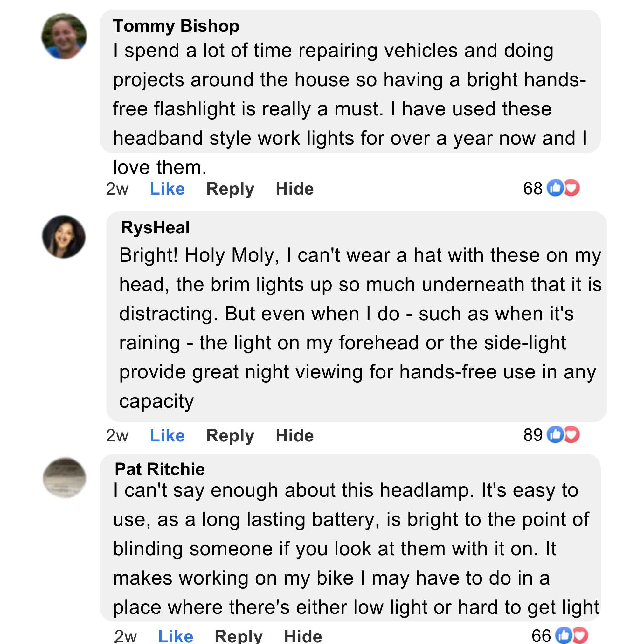The height and width of the screenshot is (644, 644).
Task: Reply to RysHeal's comment
Action: point(230,435)
